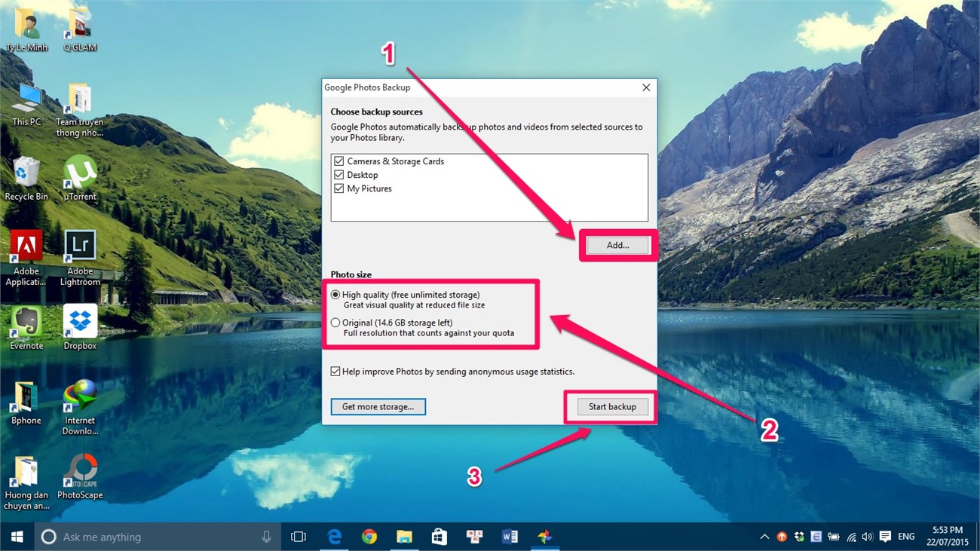Open File Explorer from the taskbar
Image resolution: width=980 pixels, height=551 pixels.
coord(404,537)
